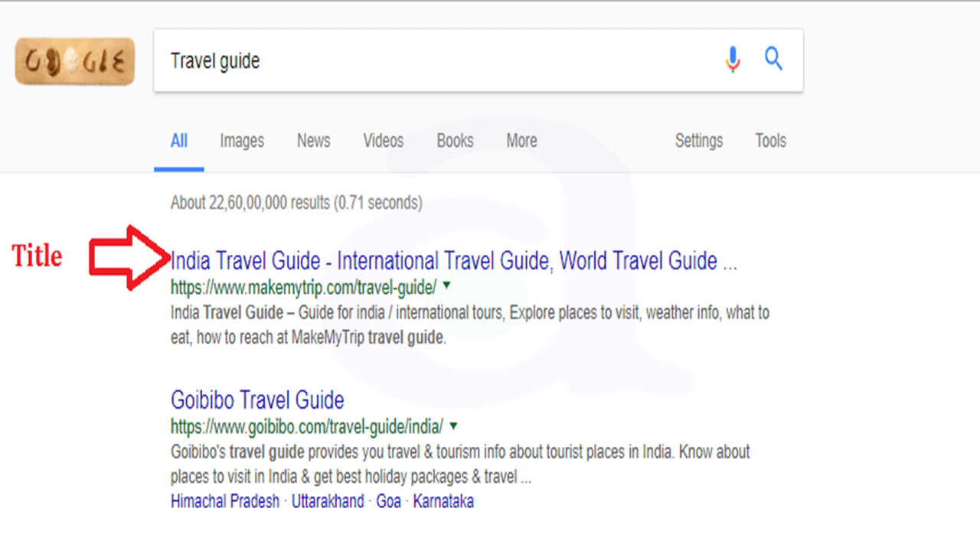Open the Himachal Pradesh sitelink
Viewport: 980px width, 551px height.
tap(225, 502)
